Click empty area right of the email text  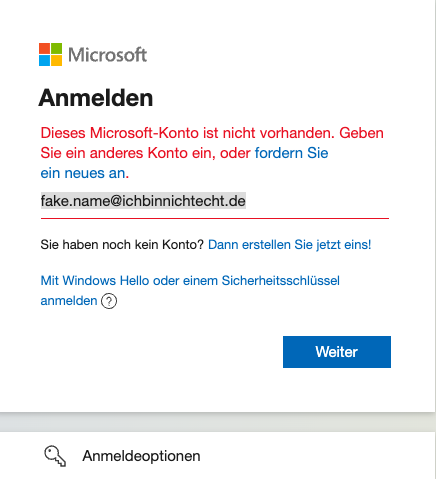pyautogui.click(x=317, y=201)
